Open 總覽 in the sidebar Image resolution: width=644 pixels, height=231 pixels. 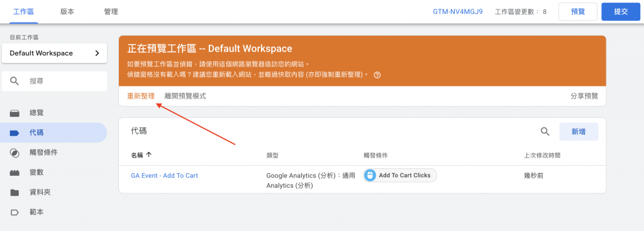[53, 112]
